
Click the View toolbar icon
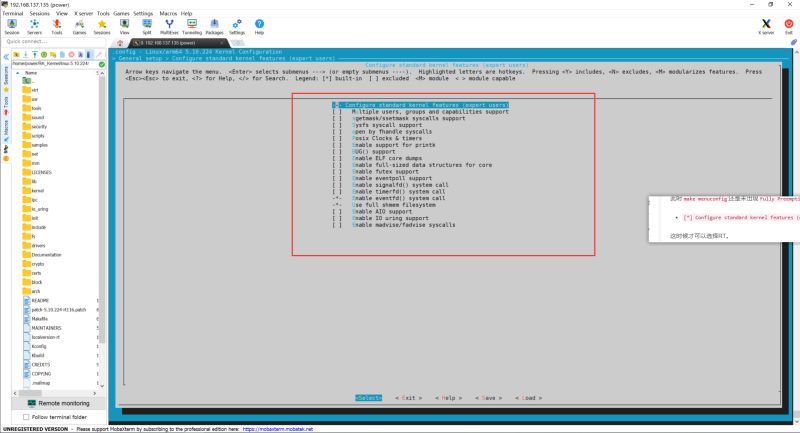[124, 27]
